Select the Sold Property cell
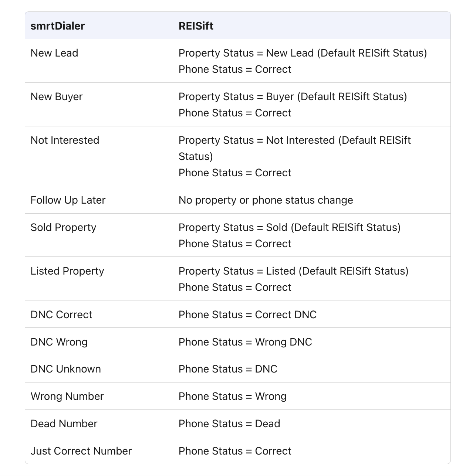The height and width of the screenshot is (476, 466). (63, 228)
